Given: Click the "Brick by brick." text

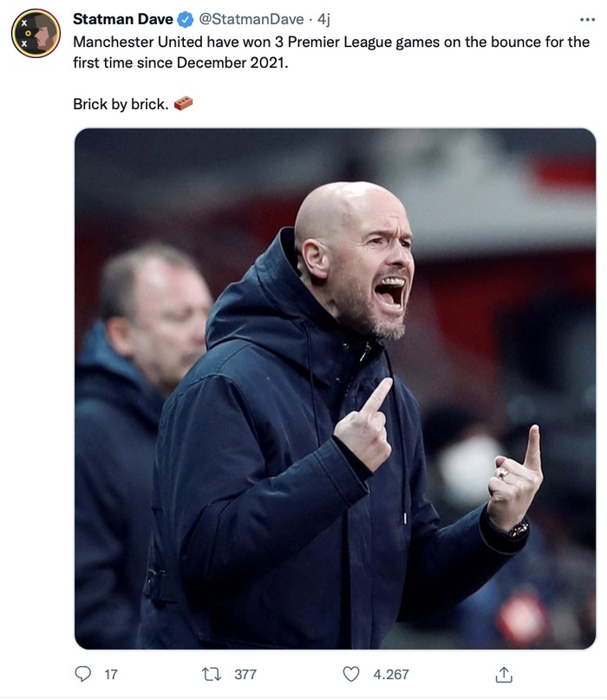Looking at the screenshot, I should tap(120, 104).
